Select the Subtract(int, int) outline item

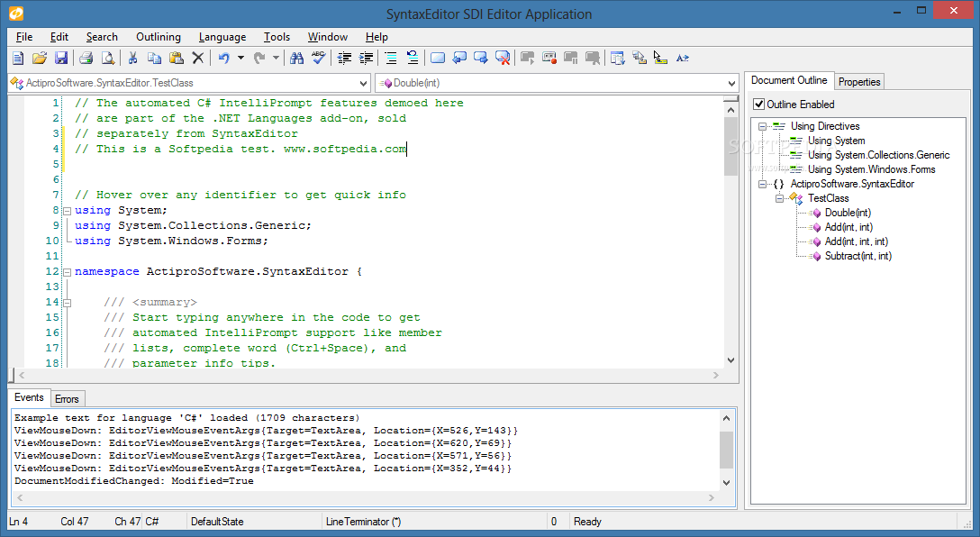[858, 256]
